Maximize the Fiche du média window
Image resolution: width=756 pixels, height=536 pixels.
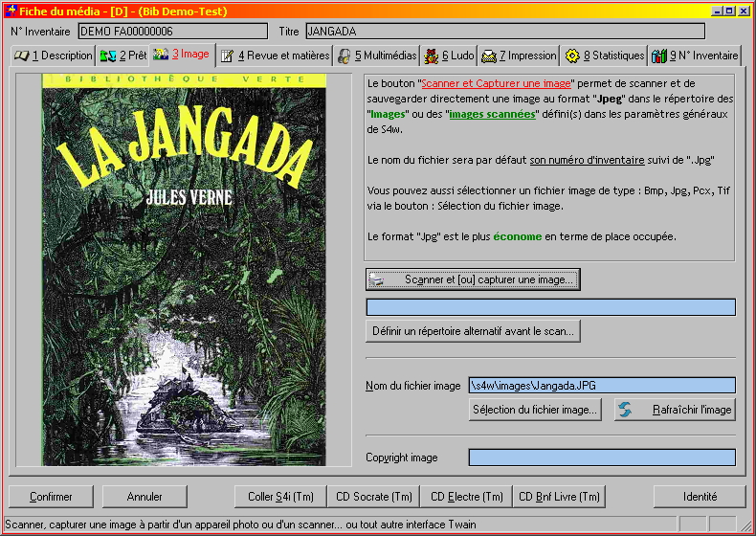coord(729,11)
